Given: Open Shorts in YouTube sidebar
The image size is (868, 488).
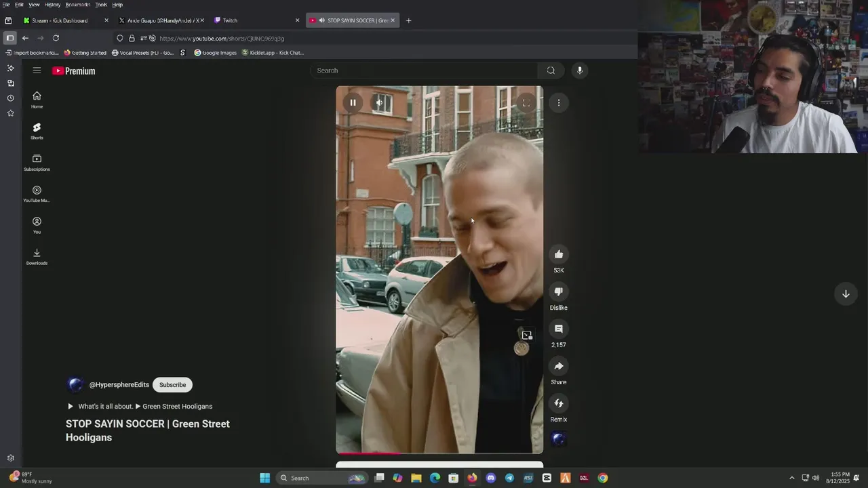Looking at the screenshot, I should (x=37, y=131).
